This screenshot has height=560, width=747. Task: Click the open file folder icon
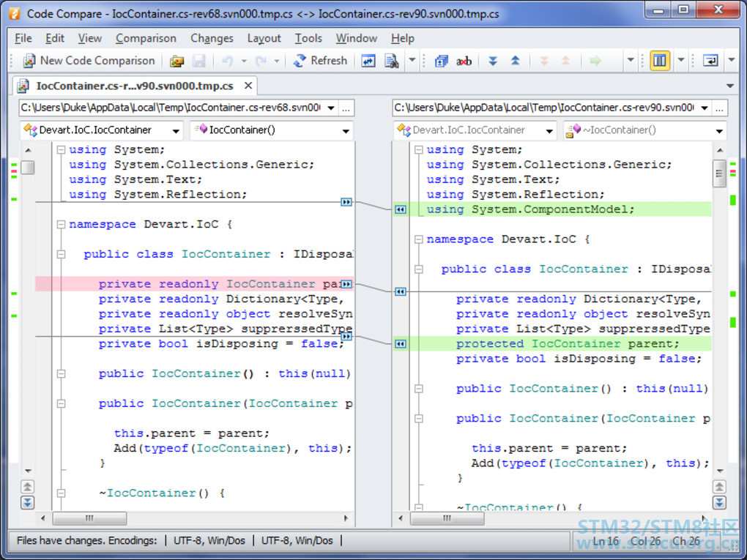pyautogui.click(x=176, y=61)
